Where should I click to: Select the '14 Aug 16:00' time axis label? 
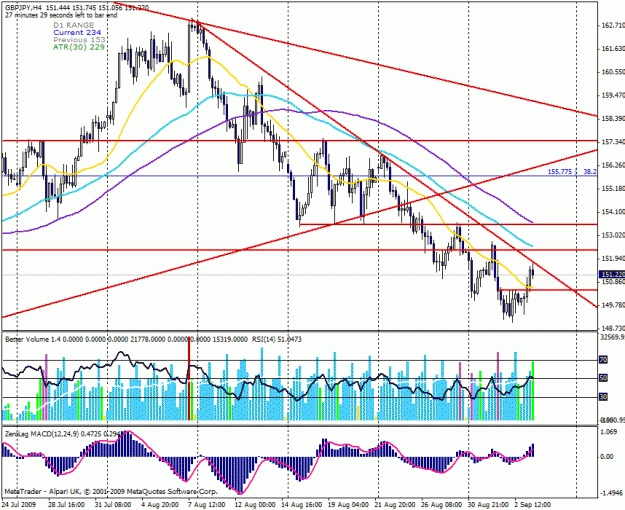(302, 505)
